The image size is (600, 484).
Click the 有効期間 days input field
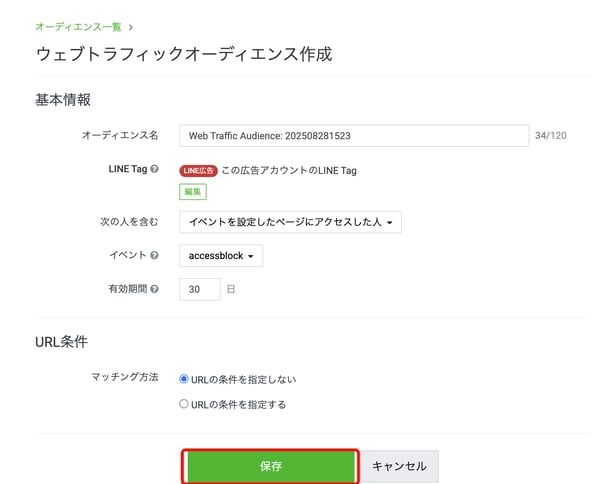click(x=200, y=289)
